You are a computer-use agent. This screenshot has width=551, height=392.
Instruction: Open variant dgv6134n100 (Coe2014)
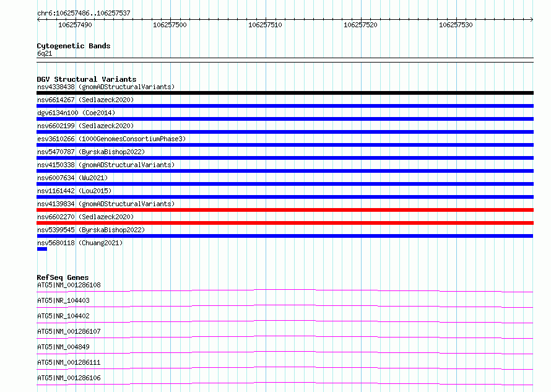[76, 113]
